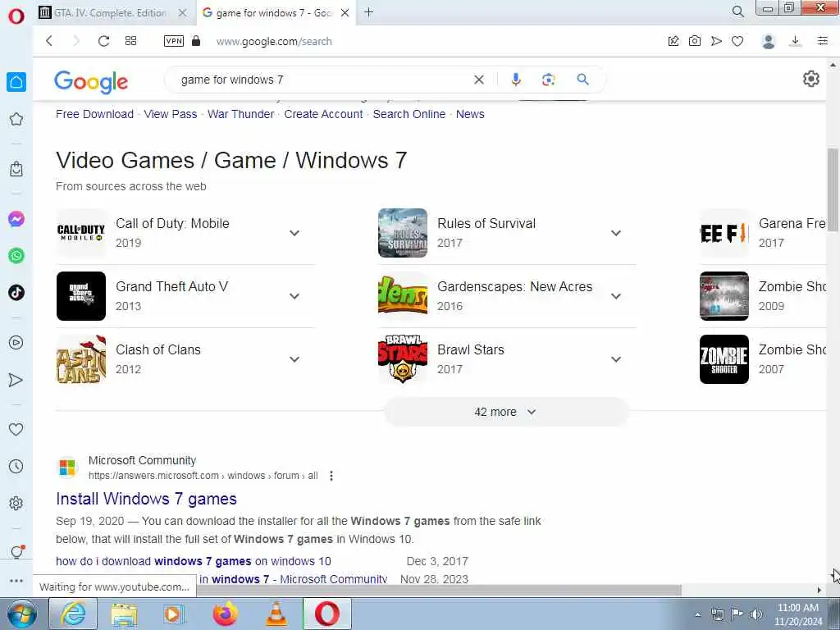The height and width of the screenshot is (630, 840).
Task: Close the GTA IV Complete Edition tab
Action: (183, 12)
